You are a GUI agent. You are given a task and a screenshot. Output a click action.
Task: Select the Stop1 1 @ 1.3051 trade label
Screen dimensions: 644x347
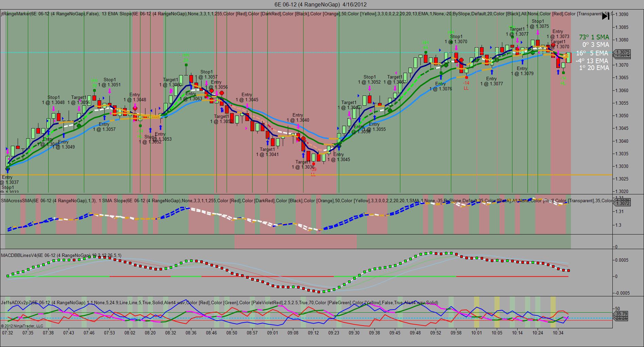pyautogui.click(x=109, y=82)
